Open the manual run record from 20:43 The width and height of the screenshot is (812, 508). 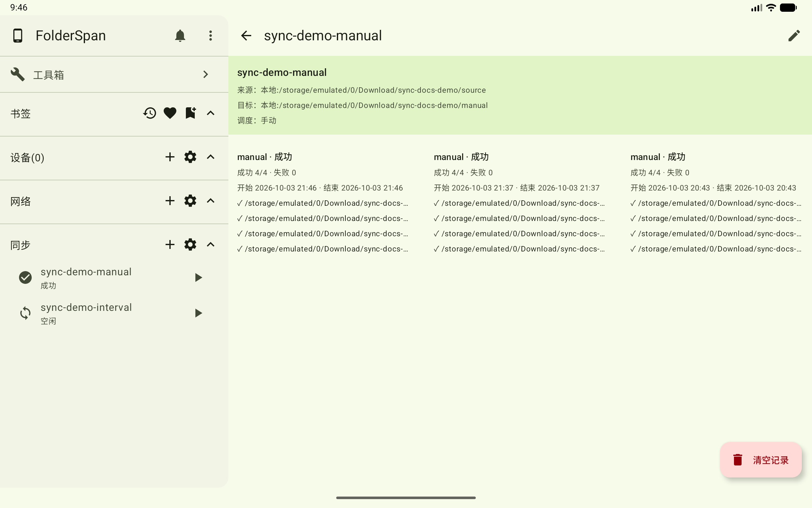point(716,203)
